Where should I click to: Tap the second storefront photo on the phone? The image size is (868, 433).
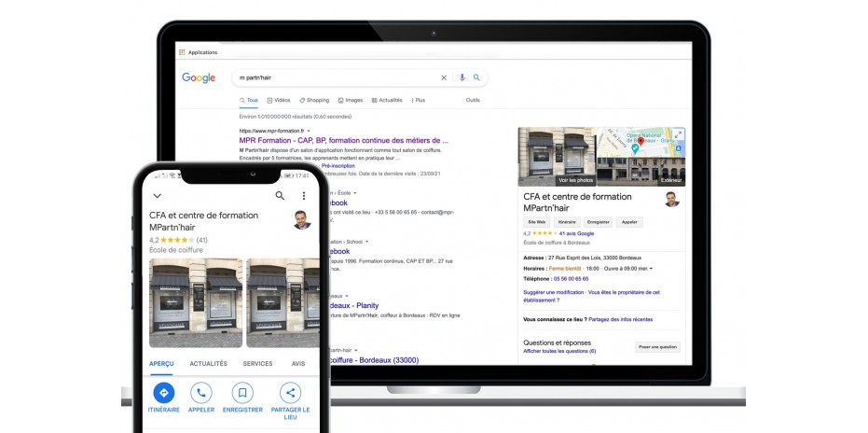[x=282, y=302]
